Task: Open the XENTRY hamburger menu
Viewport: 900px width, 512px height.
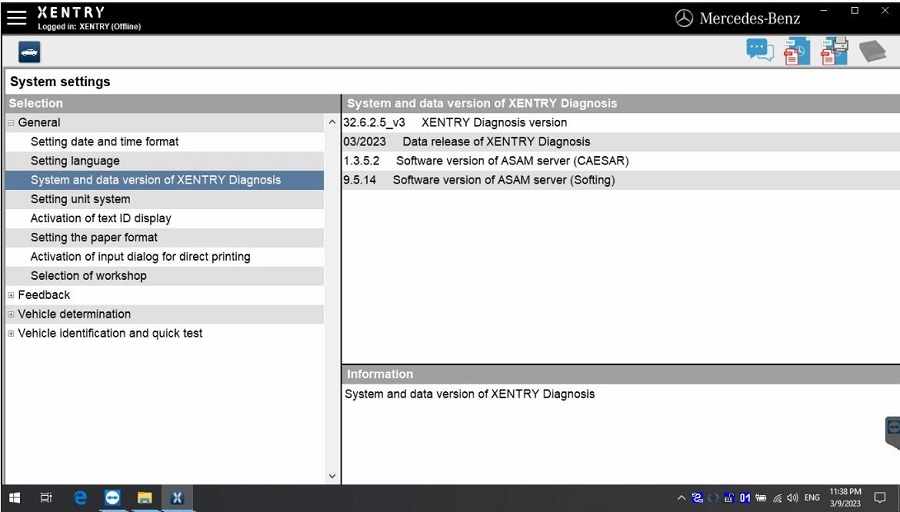Action: [x=17, y=17]
